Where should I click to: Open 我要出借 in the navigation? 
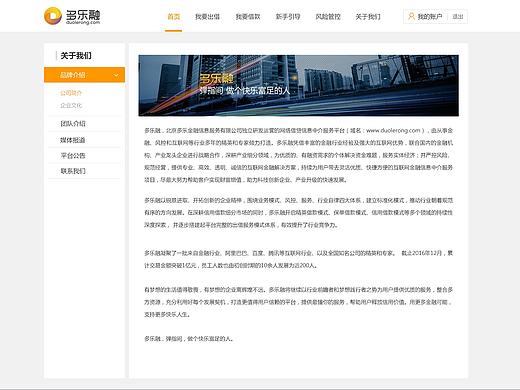(207, 17)
